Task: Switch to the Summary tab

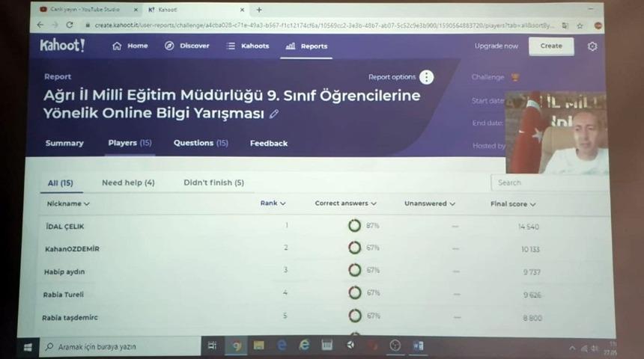Action: click(x=64, y=143)
